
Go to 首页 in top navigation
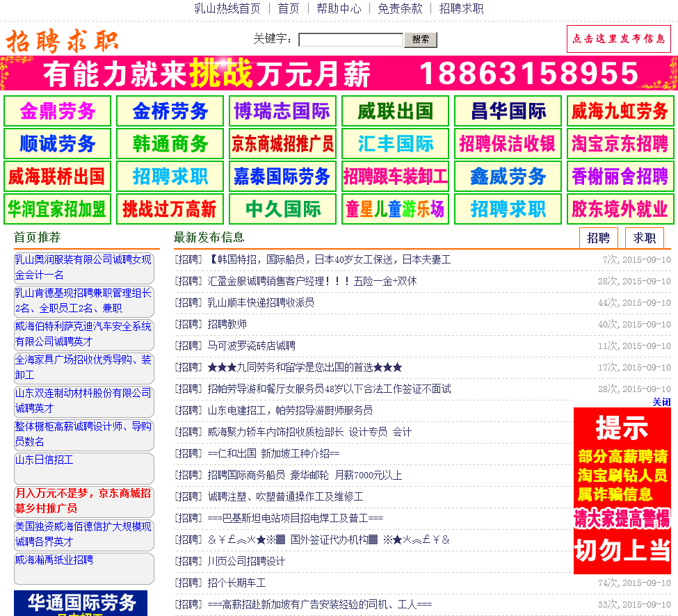click(289, 8)
